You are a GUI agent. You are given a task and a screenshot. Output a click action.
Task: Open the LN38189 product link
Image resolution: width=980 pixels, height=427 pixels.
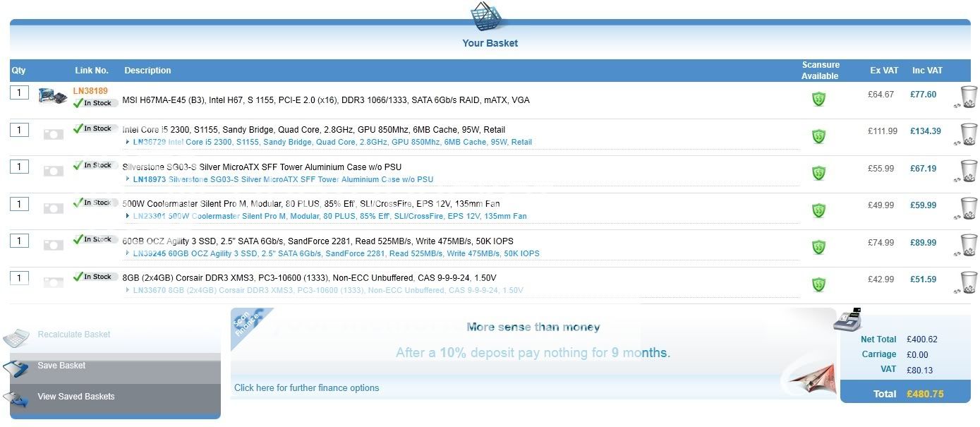point(90,91)
